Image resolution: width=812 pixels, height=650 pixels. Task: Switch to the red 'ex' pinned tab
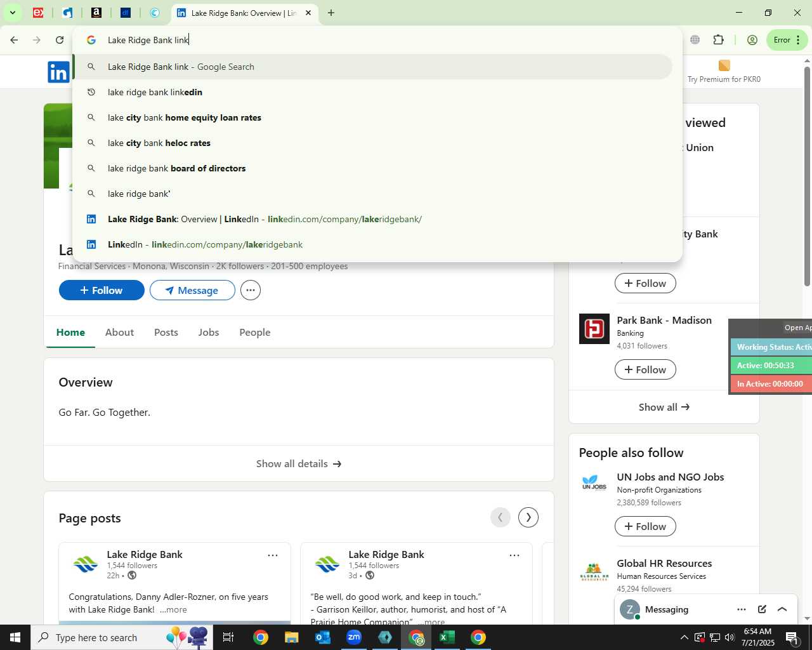click(x=38, y=13)
